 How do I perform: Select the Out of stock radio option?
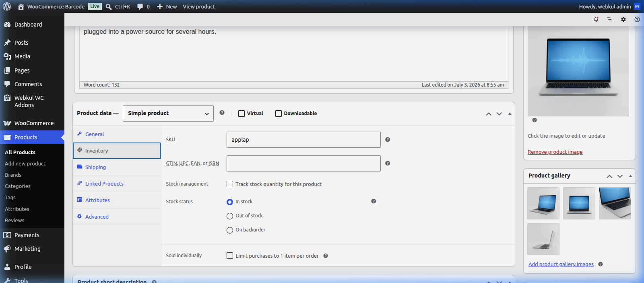click(x=230, y=216)
